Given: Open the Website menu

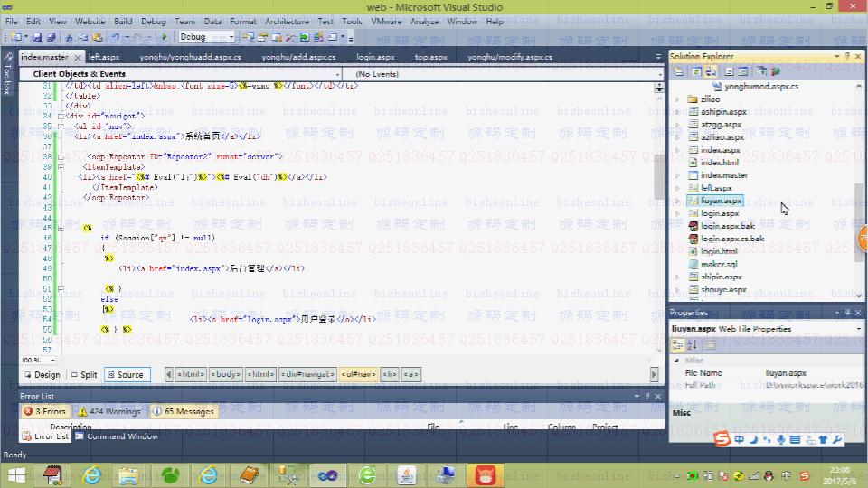Looking at the screenshot, I should [x=90, y=21].
